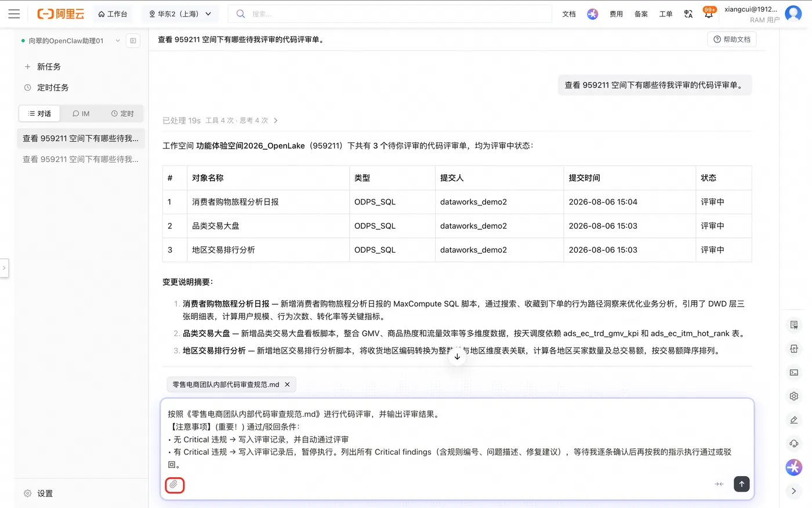
Task: Click inside the message input text area
Action: 457,439
